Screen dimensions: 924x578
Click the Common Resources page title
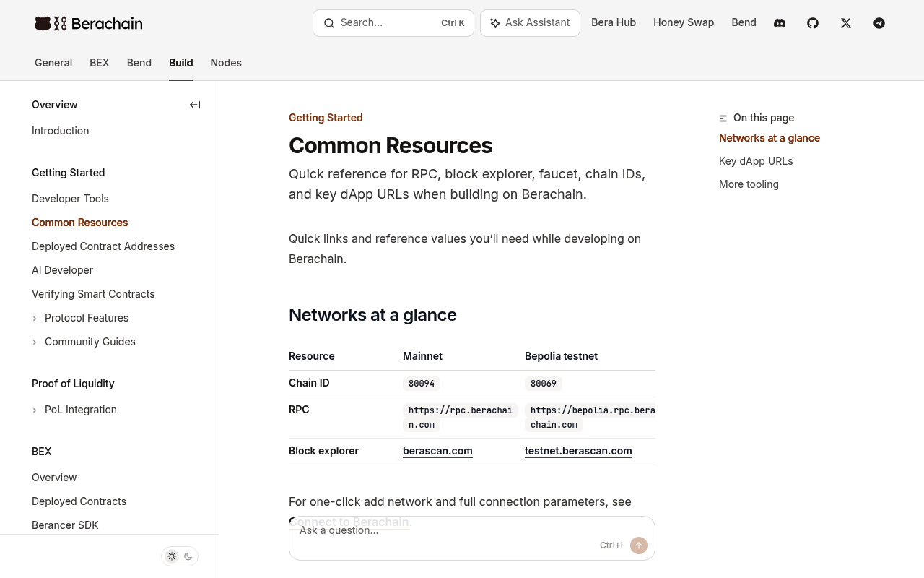[x=391, y=145]
